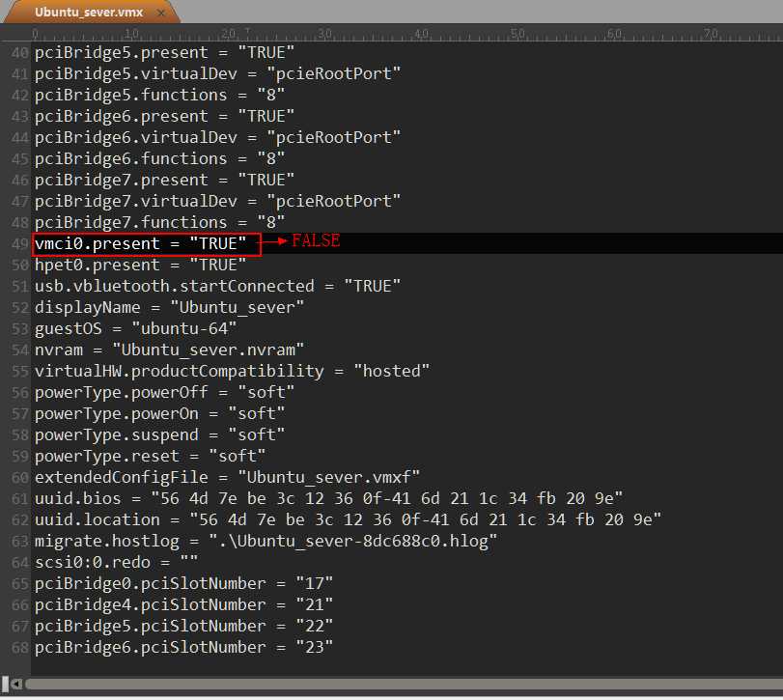Click line 46 pciBridge7.present text
The height and width of the screenshot is (700, 783).
point(164,180)
